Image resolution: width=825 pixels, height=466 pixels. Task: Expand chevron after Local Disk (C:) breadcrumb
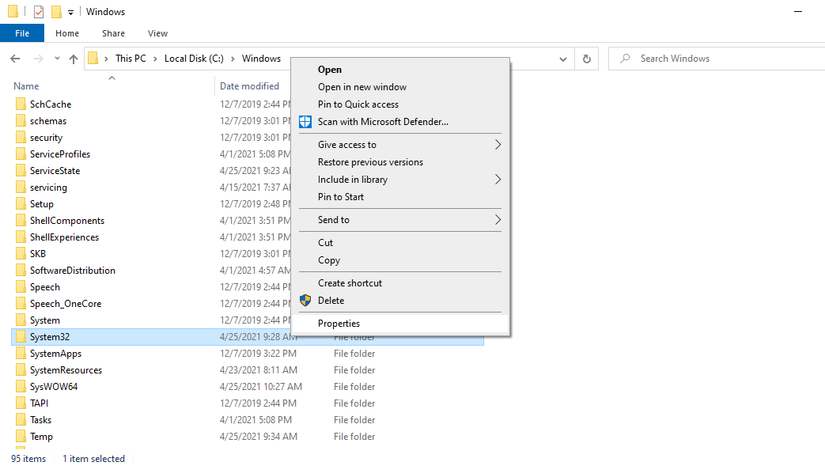click(233, 59)
